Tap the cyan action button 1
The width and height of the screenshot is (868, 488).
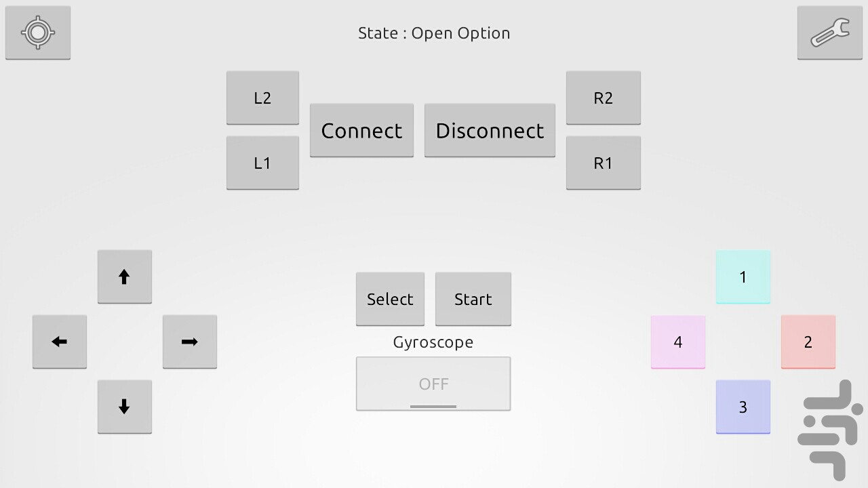click(743, 277)
